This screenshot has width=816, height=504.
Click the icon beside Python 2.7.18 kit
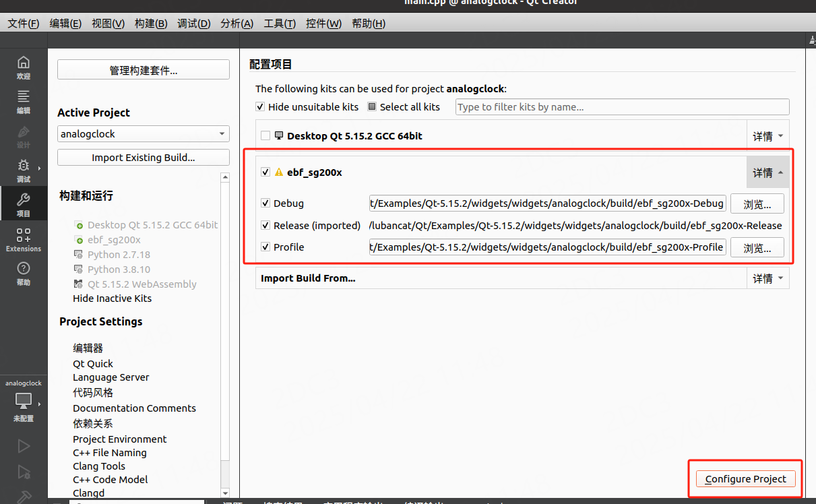(x=80, y=255)
